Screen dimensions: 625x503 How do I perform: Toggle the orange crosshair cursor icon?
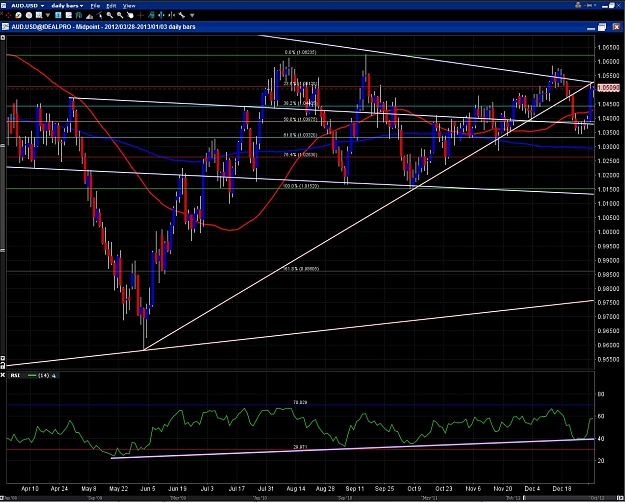(140, 15)
